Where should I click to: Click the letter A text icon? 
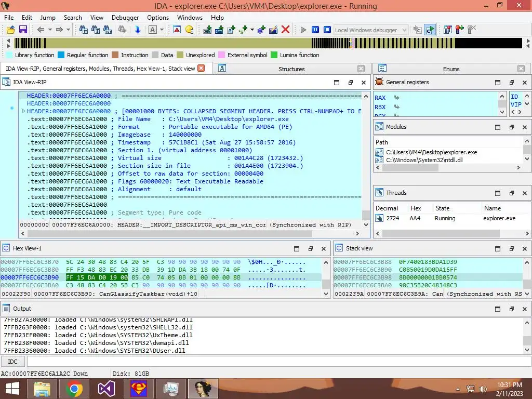[x=153, y=30]
